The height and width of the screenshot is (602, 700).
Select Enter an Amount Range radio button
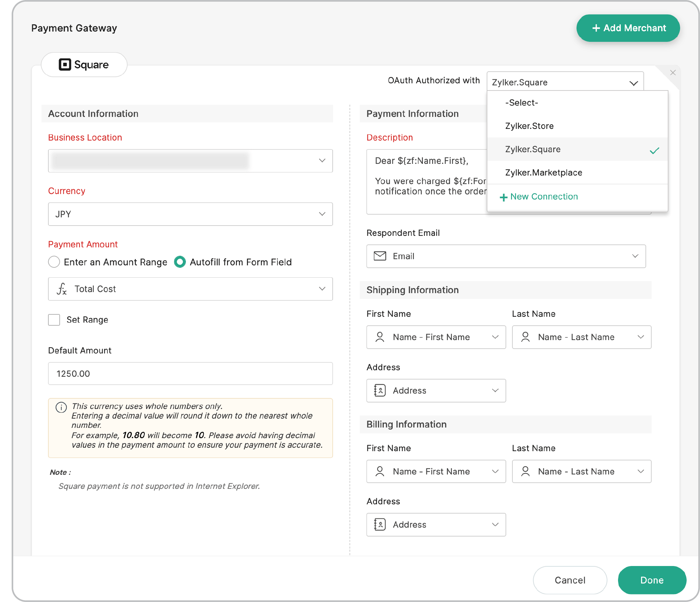click(54, 262)
